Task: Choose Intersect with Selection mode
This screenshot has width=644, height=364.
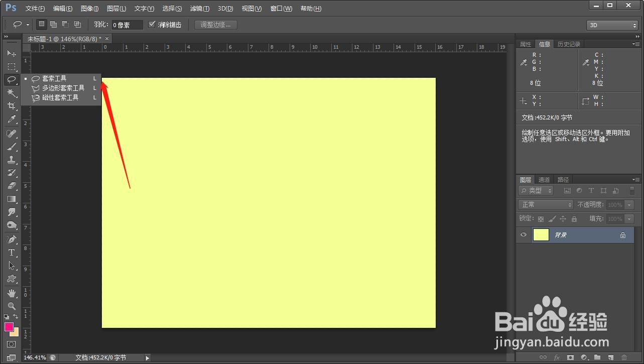Action: point(77,24)
